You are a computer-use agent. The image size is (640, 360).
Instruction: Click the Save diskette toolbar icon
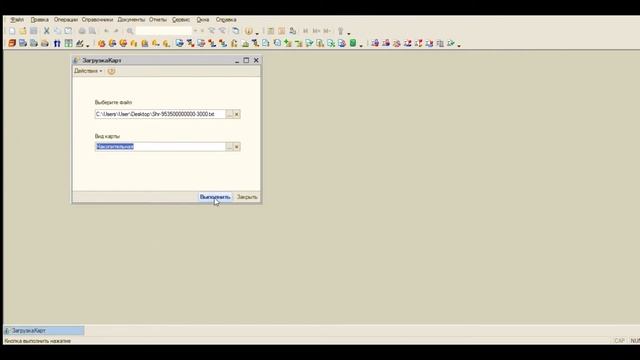tap(34, 31)
